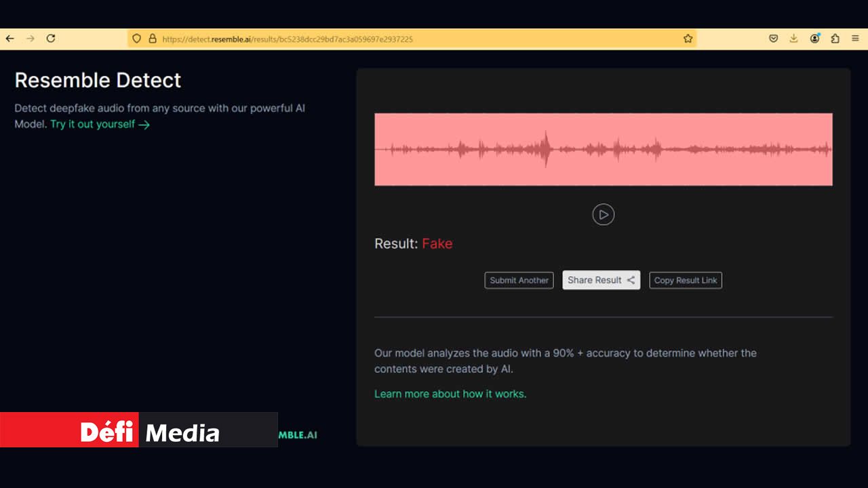The width and height of the screenshot is (868, 488).
Task: Open the hamburger application menu
Action: (855, 39)
